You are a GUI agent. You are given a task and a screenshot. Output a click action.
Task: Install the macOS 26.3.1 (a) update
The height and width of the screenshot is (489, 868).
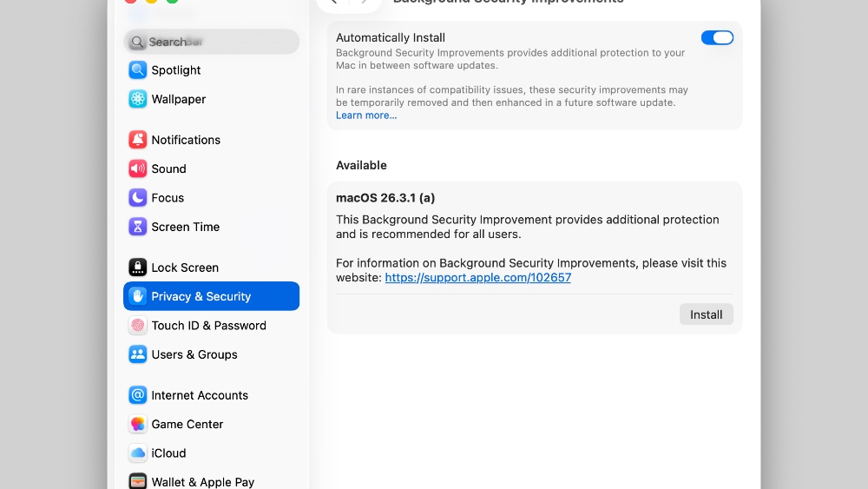[706, 314]
